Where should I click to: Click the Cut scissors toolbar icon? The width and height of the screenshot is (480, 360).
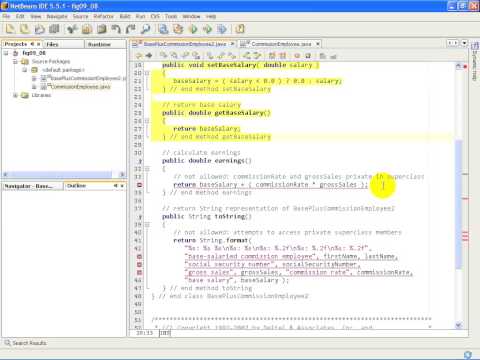[x=71, y=29]
